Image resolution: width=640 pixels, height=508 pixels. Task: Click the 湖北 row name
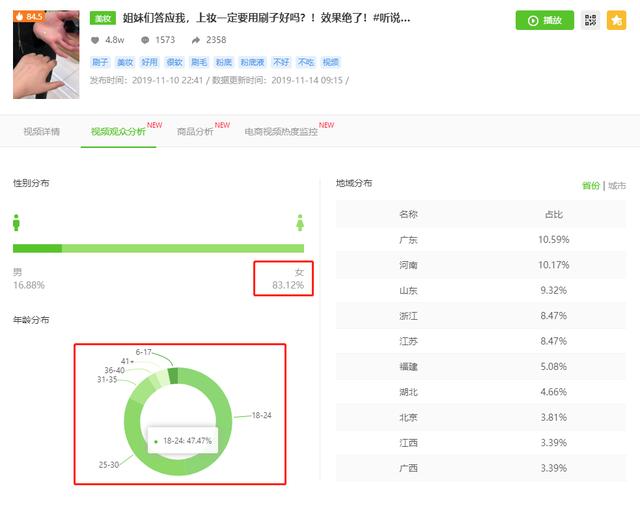pos(408,392)
